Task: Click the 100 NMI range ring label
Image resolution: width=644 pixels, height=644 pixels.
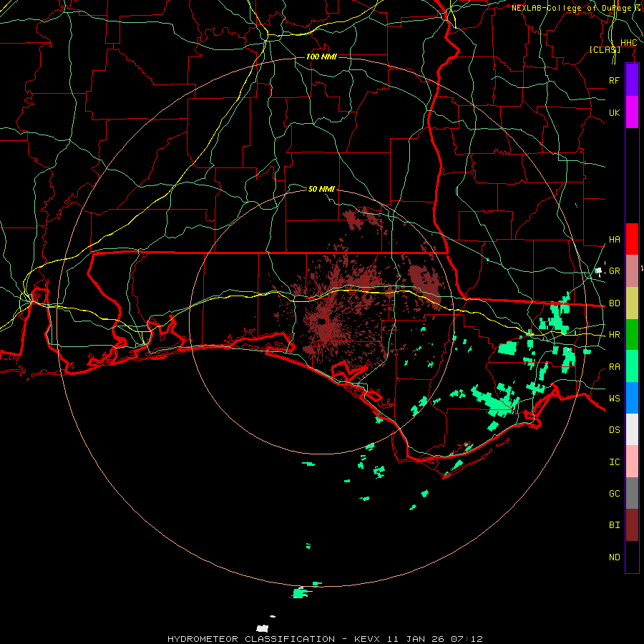Action: tap(321, 57)
